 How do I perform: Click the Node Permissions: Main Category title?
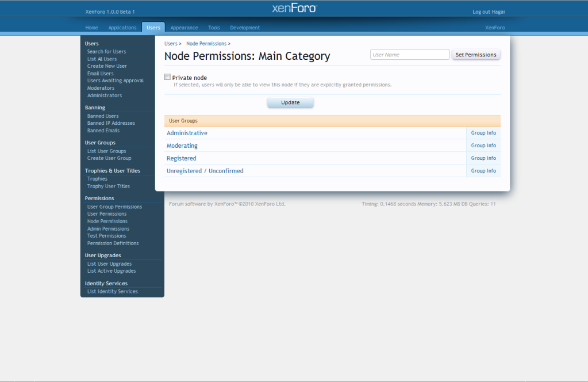pyautogui.click(x=247, y=56)
